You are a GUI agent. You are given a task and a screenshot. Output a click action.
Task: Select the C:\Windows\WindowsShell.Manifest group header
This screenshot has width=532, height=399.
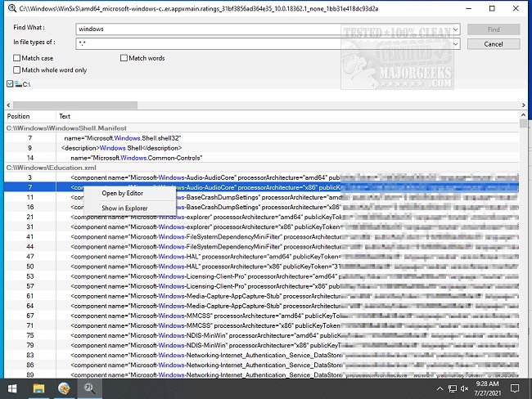(262, 128)
